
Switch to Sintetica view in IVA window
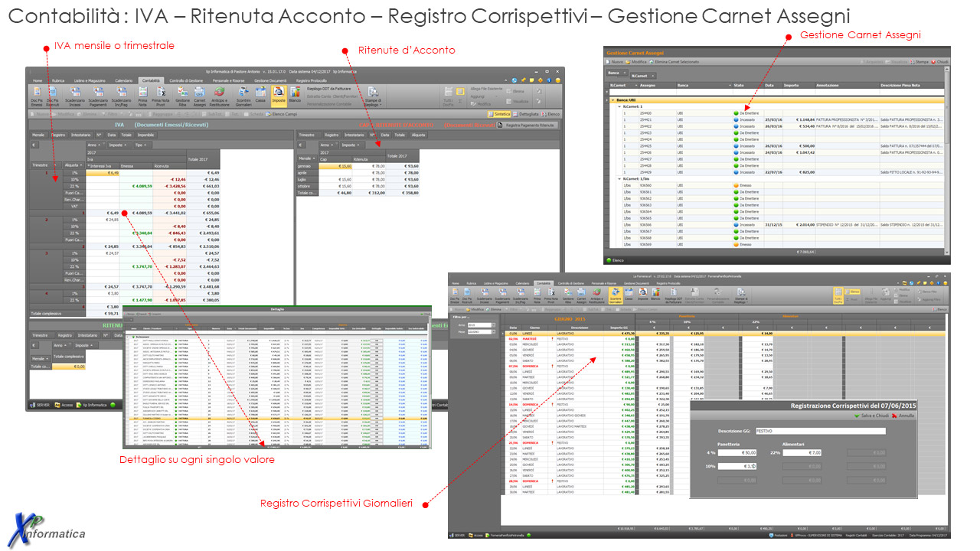click(x=499, y=114)
